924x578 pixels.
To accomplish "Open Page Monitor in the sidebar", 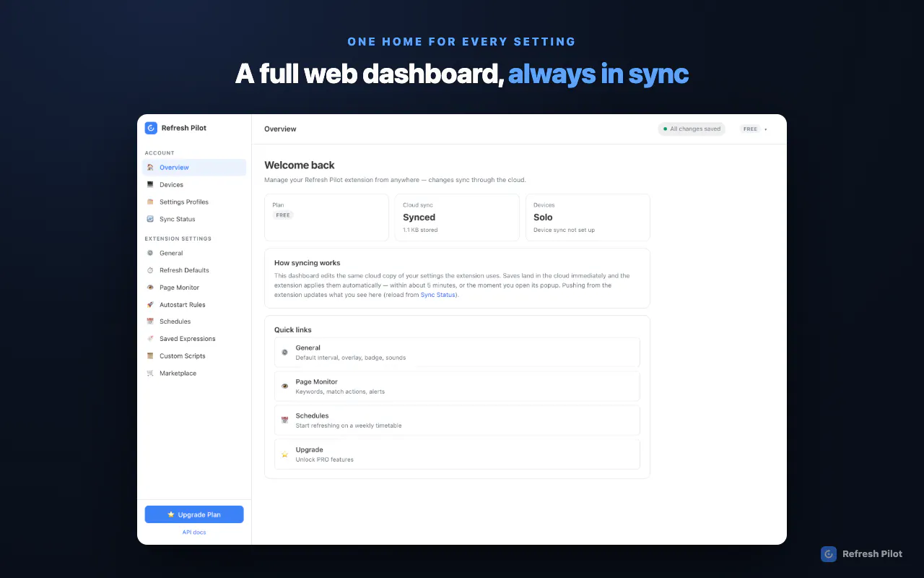I will pos(194,288).
